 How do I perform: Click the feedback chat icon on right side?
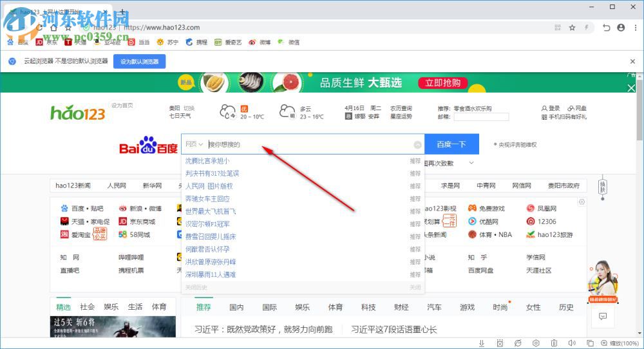pos(603,316)
